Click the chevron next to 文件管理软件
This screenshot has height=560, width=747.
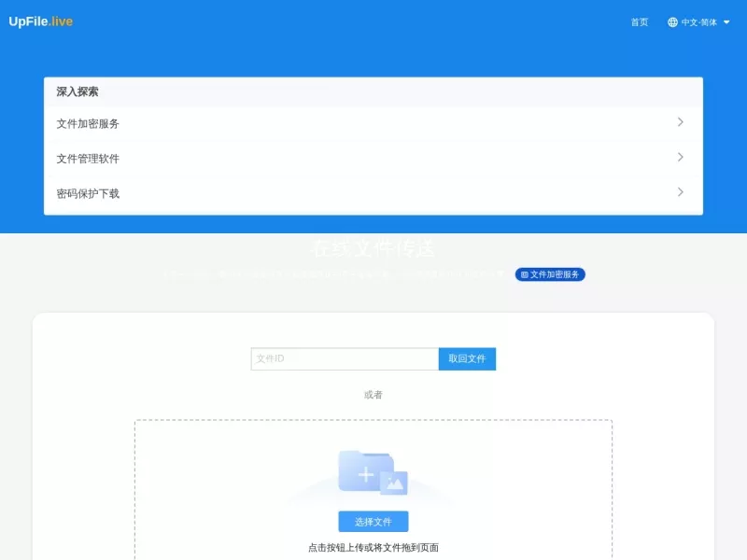tap(681, 157)
